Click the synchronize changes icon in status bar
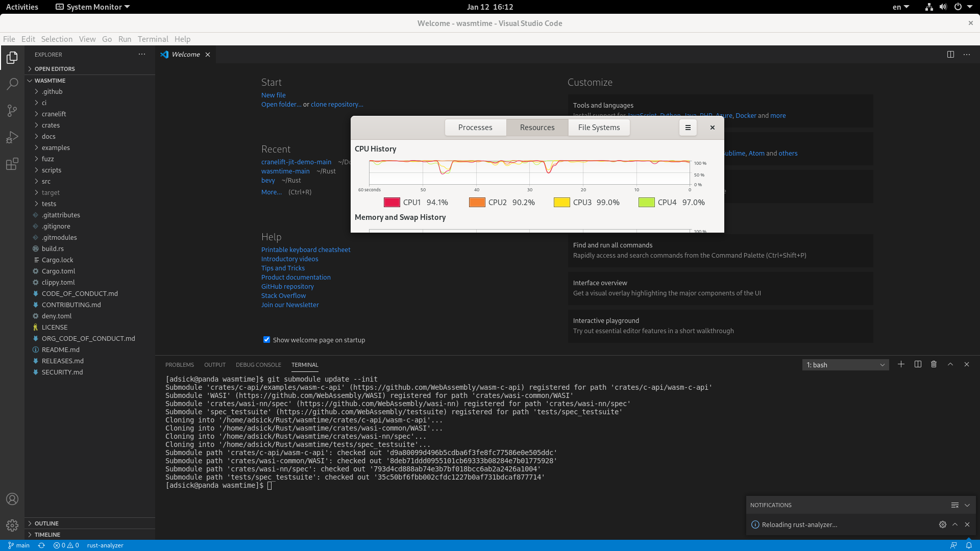 41,545
